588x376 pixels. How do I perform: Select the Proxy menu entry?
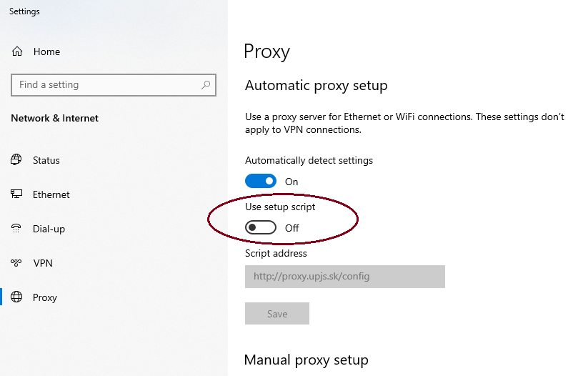(44, 297)
